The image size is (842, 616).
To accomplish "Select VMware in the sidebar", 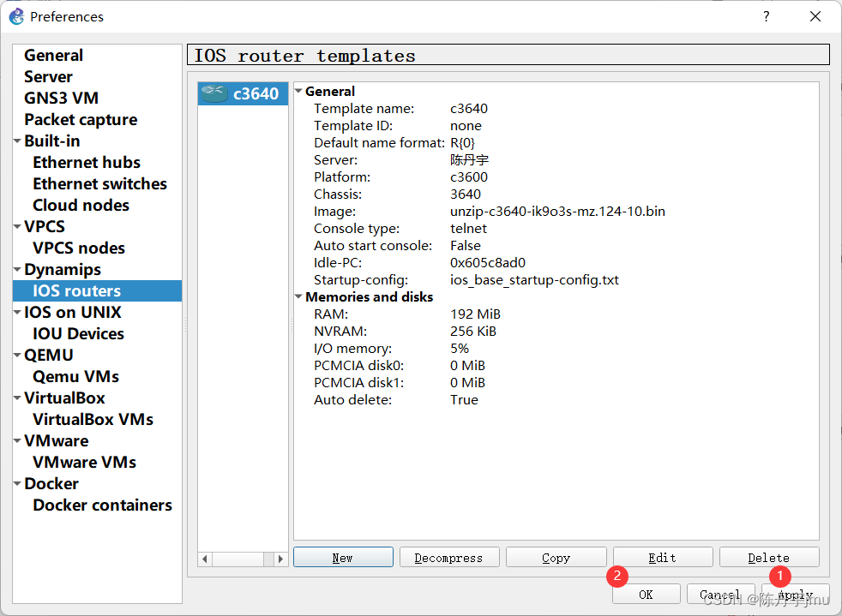I will [57, 441].
